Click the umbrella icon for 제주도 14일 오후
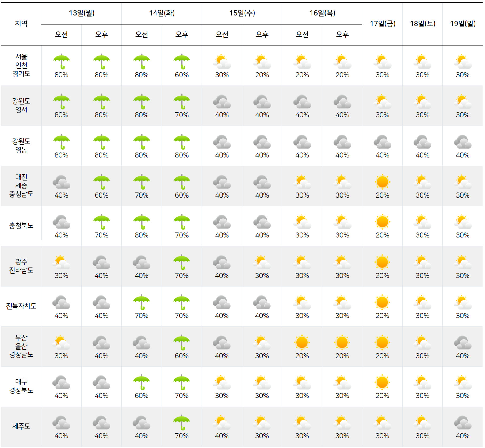Viewport: 485px width, 448px height. (182, 423)
